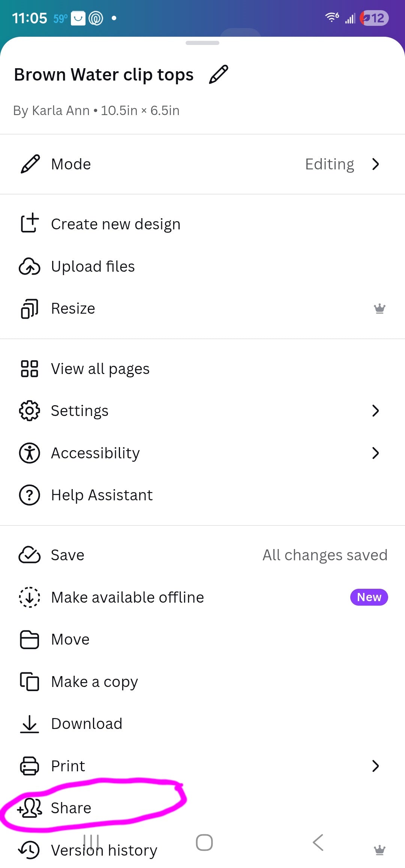This screenshot has height=868, width=405.
Task: Open the Print options chevron
Action: pos(375,766)
